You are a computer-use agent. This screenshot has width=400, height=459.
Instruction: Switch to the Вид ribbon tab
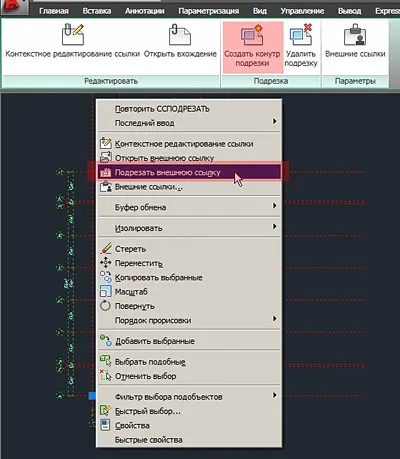(x=260, y=11)
